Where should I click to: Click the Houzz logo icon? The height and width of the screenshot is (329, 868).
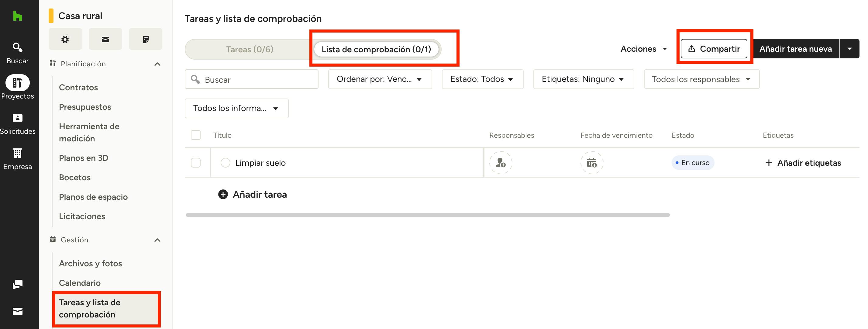(x=17, y=16)
